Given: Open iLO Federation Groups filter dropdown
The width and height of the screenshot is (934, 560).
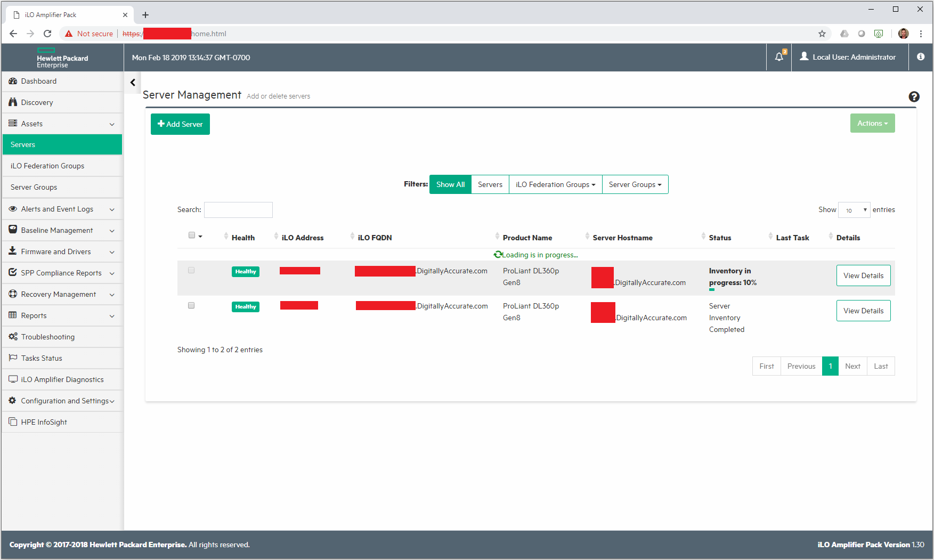Looking at the screenshot, I should pyautogui.click(x=555, y=184).
